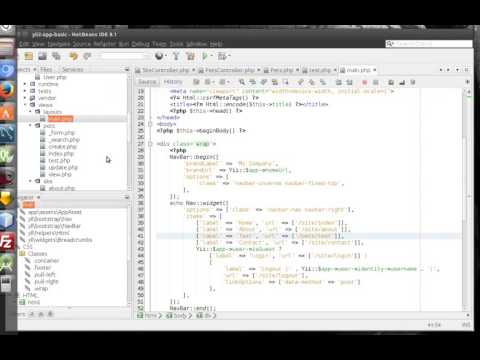
Task: Click the Find Selection editor icon
Action: 241,82
